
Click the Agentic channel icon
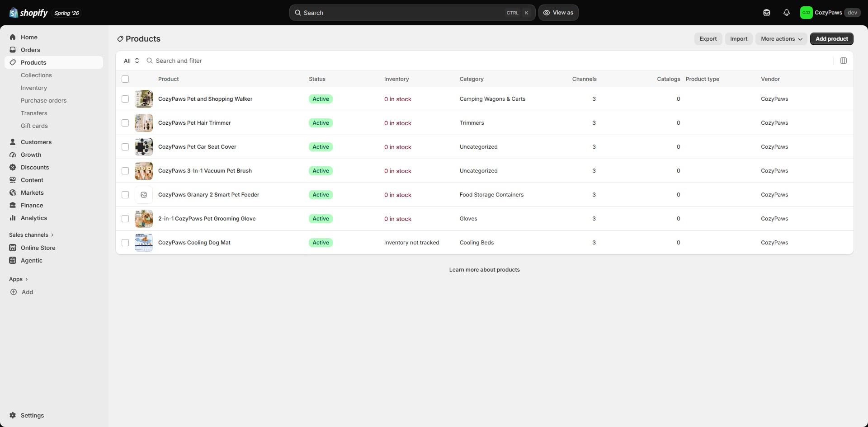13,260
